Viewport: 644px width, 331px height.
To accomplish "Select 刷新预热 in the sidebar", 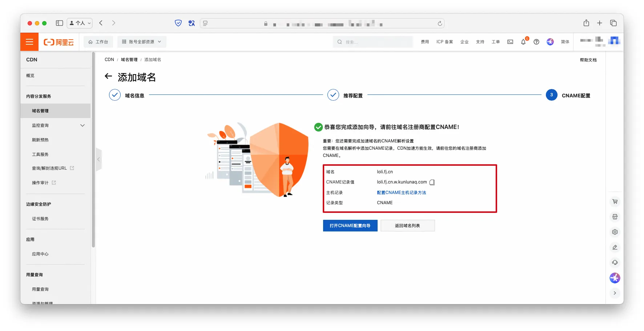I will pos(40,140).
